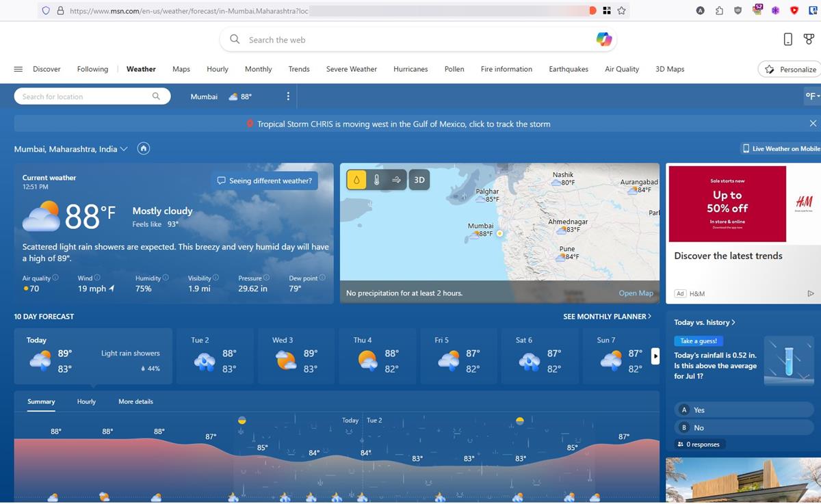Viewport: 821px width, 504px height.
Task: Open Today vs. history chevron link
Action: coord(705,322)
